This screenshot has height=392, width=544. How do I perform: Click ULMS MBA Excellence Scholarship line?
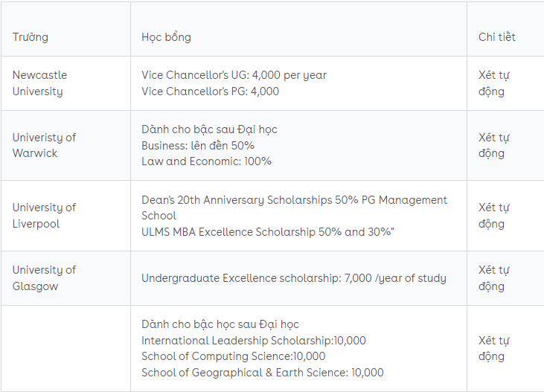pos(267,232)
